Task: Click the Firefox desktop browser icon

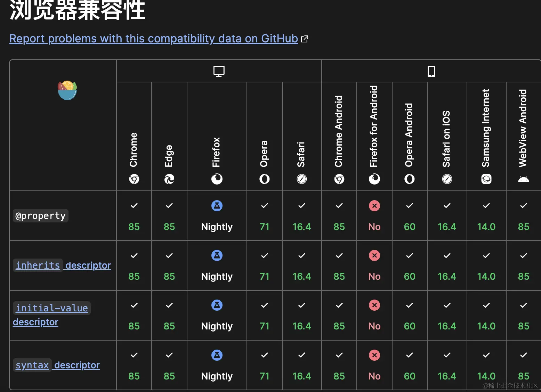Action: click(x=217, y=179)
